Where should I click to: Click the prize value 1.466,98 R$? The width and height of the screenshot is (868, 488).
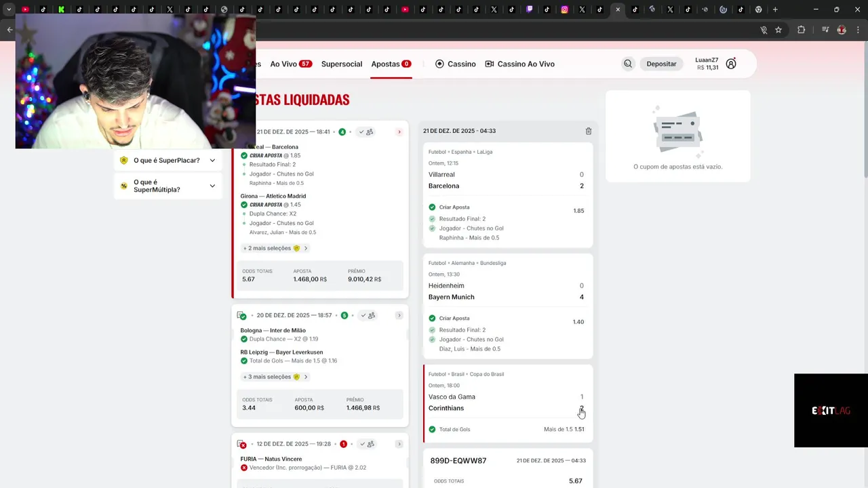point(363,408)
